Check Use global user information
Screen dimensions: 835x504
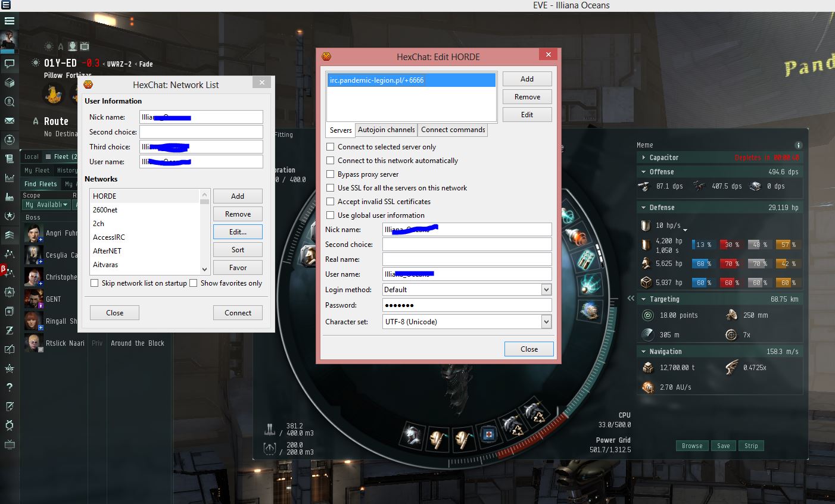coord(330,215)
